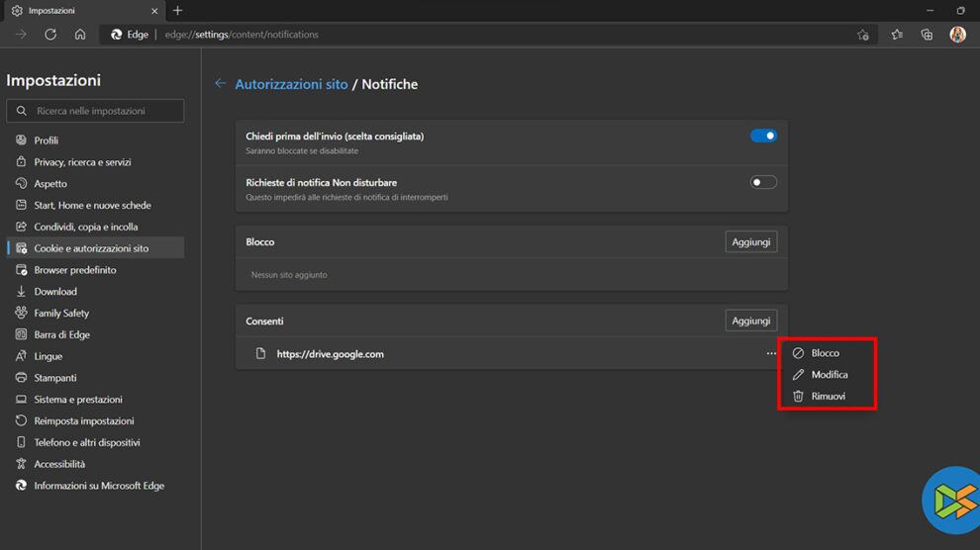Disable the Chiedi prima dell'invio toggle
This screenshot has height=550, width=980.
click(763, 137)
